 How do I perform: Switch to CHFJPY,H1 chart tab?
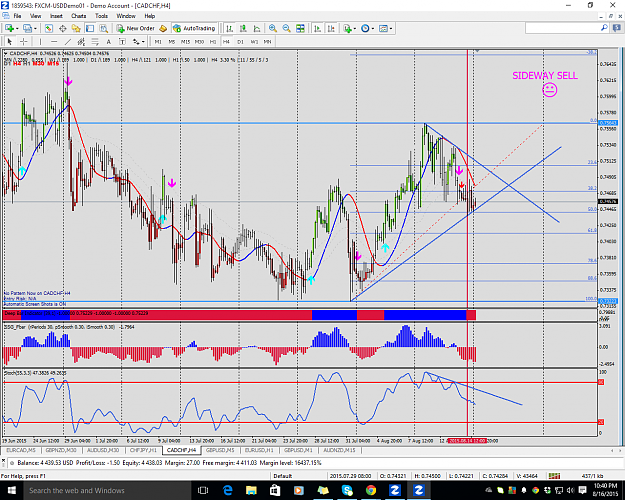[x=143, y=450]
